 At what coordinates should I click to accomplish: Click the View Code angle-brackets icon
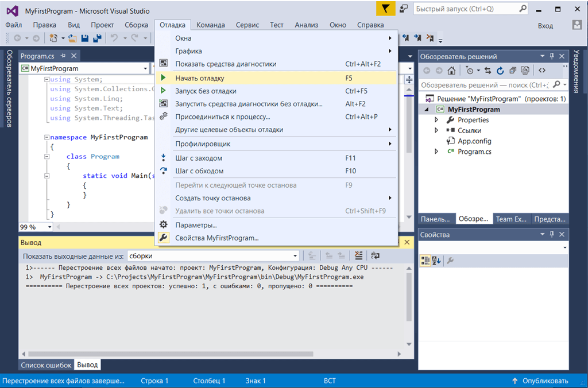[x=542, y=70]
